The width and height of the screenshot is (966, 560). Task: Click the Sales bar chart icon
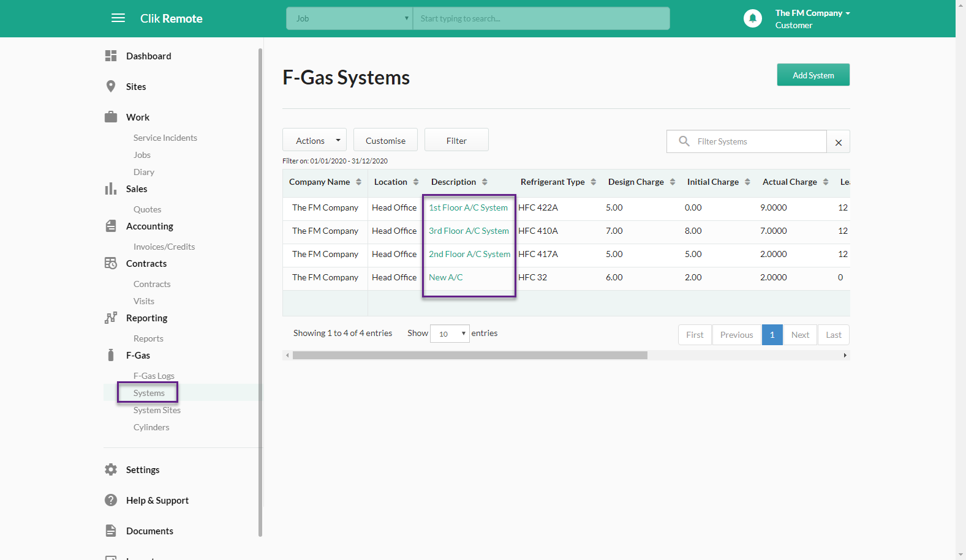pos(111,189)
